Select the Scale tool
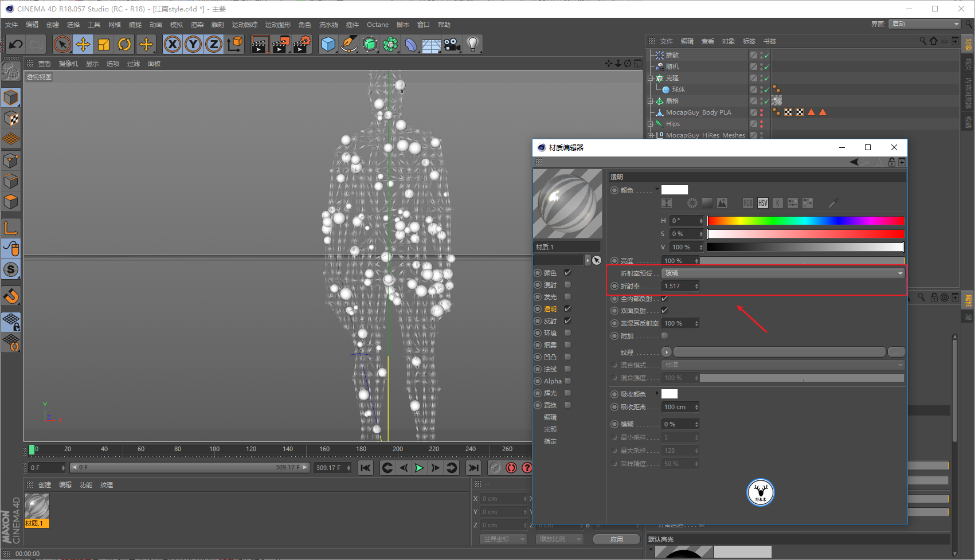 click(x=104, y=44)
